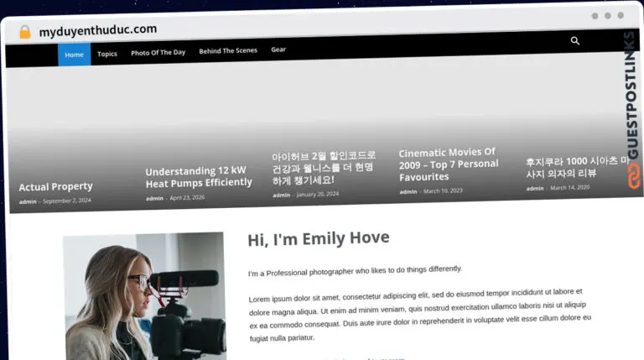Click the orange padlock security icon
Screen dimensions: 644x360
pyautogui.click(x=25, y=32)
